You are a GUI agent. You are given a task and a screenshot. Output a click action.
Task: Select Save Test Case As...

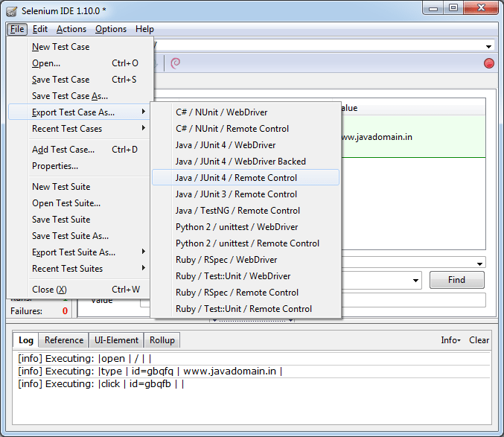click(80, 96)
